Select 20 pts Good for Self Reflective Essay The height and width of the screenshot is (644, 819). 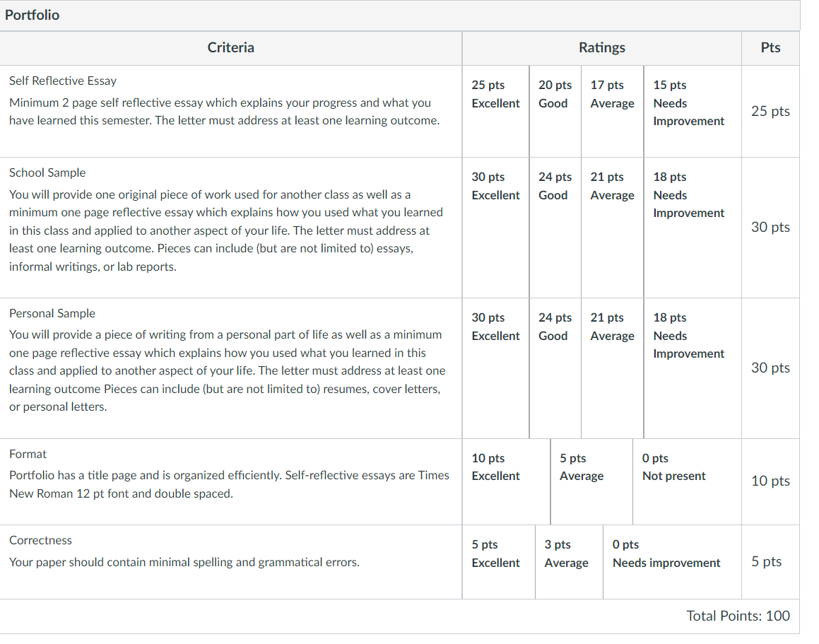point(555,111)
